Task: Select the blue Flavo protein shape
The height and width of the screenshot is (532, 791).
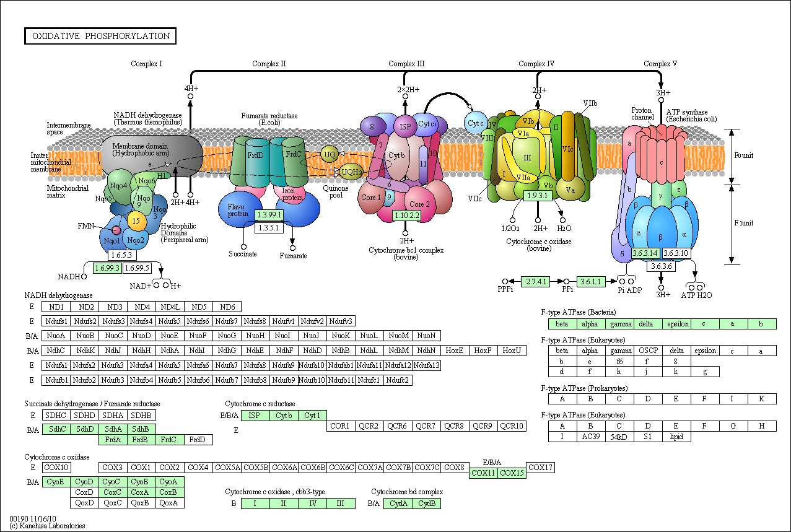Action: coord(236,210)
